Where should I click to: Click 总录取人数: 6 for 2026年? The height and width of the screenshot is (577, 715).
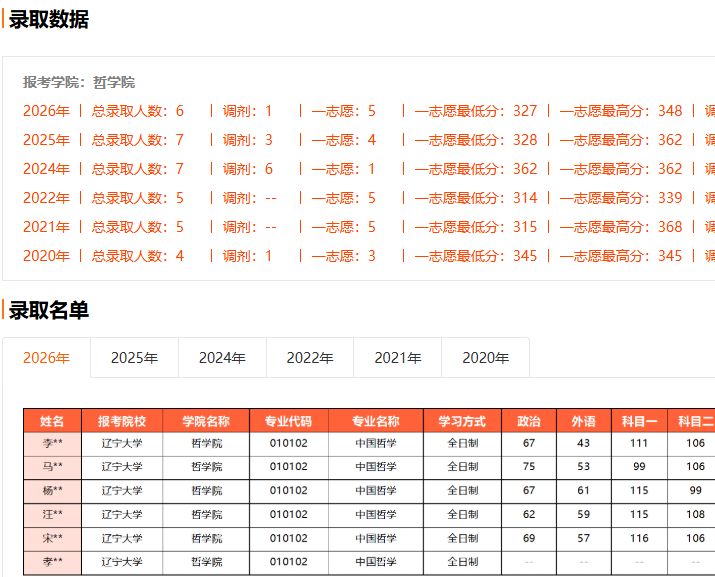[138, 111]
